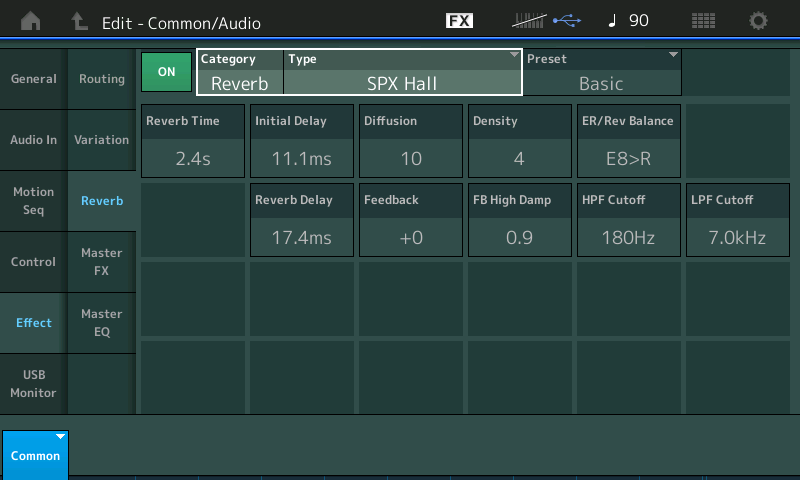Image resolution: width=800 pixels, height=480 pixels.
Task: Select the Initial Delay 11.1ms parameter
Action: point(302,141)
